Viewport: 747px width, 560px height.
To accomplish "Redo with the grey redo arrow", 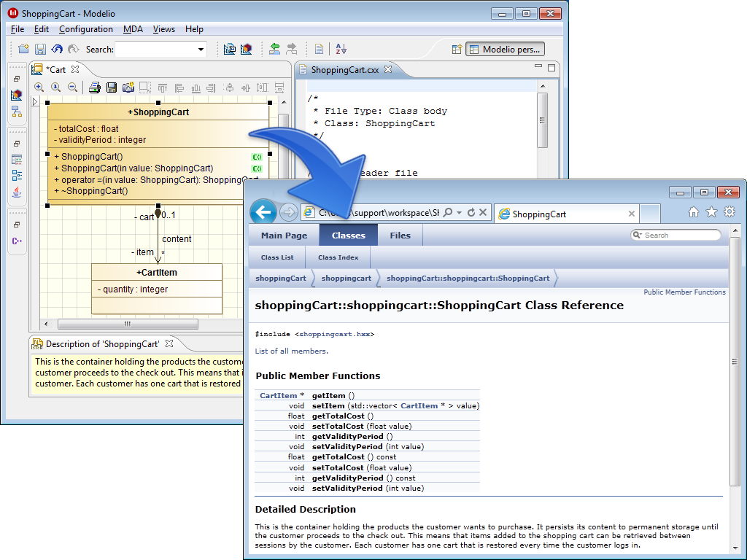I will coord(73,49).
